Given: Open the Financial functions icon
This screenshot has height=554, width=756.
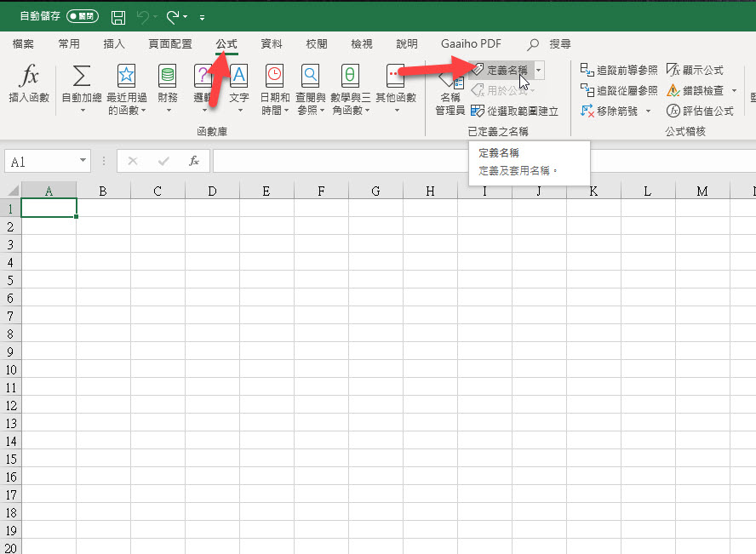Looking at the screenshot, I should (x=168, y=76).
